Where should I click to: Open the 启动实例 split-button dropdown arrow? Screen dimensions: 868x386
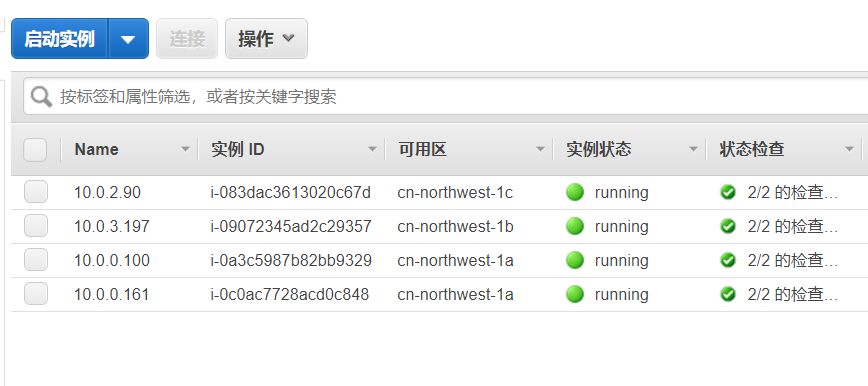point(128,39)
